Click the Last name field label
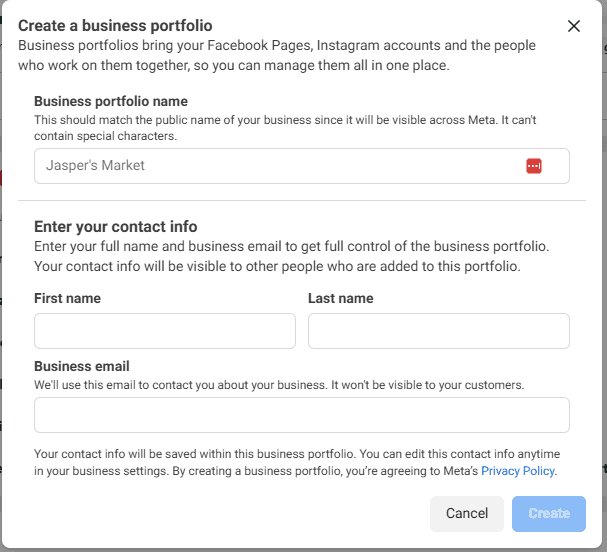607x552 pixels. point(340,298)
